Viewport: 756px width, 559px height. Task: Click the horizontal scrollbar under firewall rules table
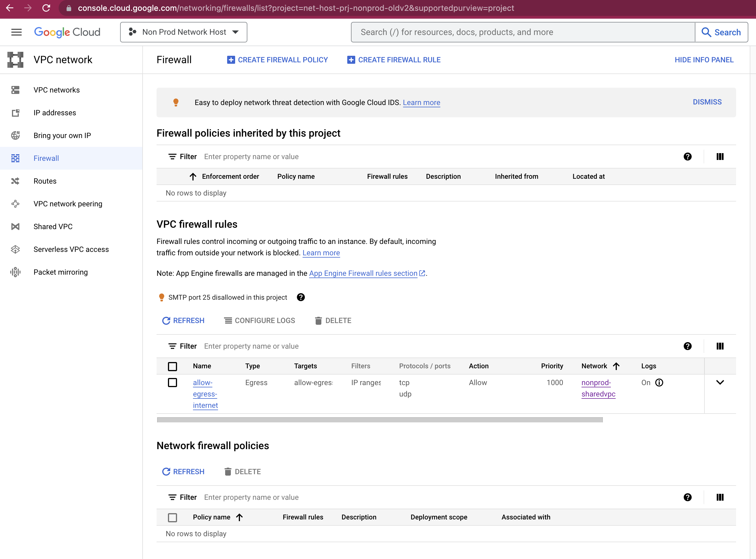click(x=380, y=420)
